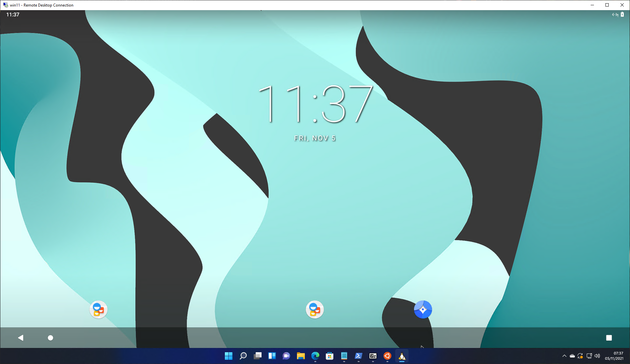Open Notepad from the taskbar
The width and height of the screenshot is (630, 364).
(x=344, y=356)
